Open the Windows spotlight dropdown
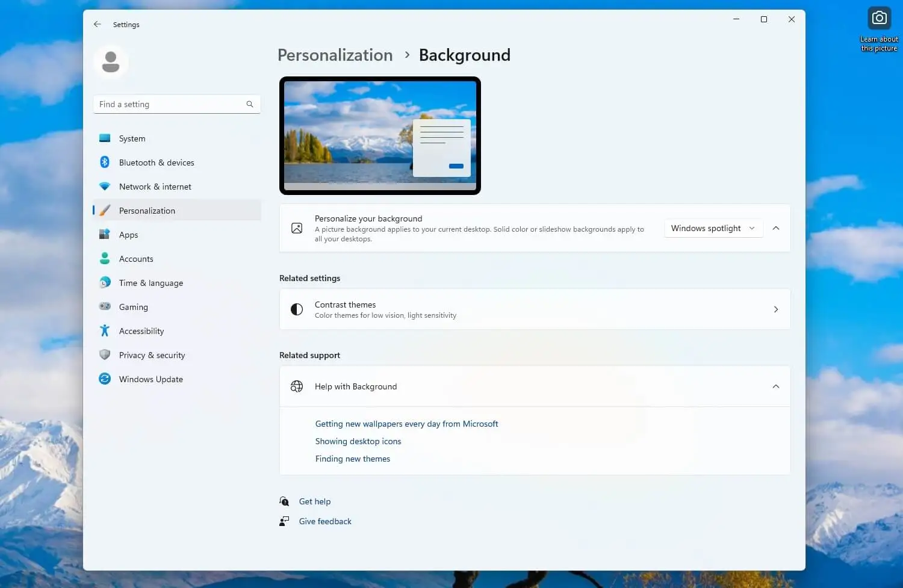903x588 pixels. click(x=713, y=227)
